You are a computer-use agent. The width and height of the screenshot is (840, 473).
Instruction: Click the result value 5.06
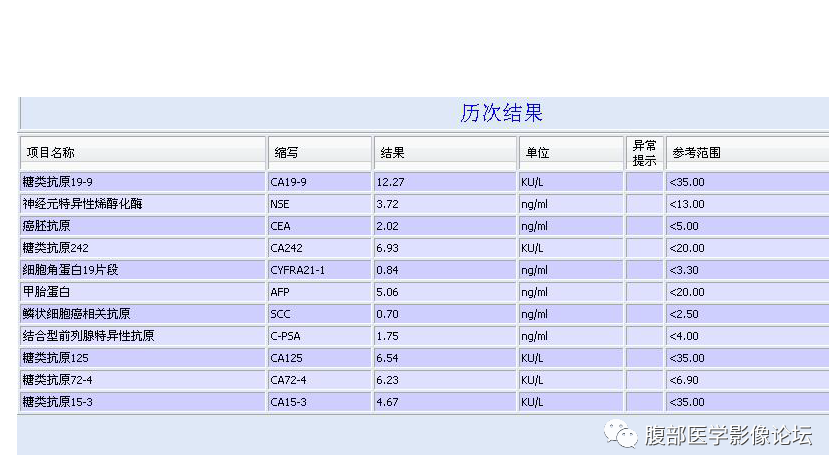[387, 292]
